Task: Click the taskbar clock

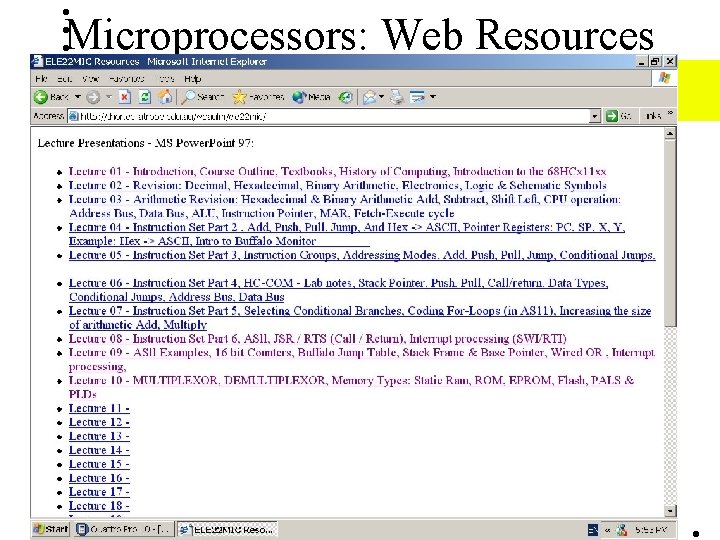Action: (651, 529)
